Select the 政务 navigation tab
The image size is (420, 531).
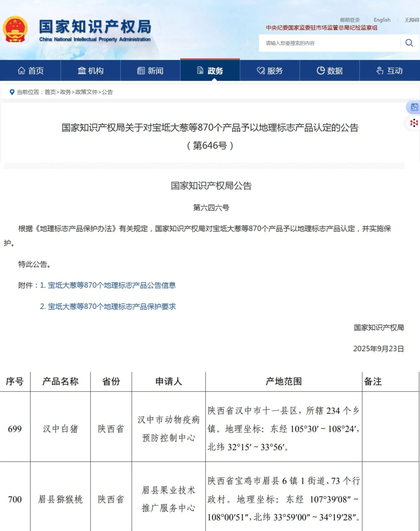[210, 71]
